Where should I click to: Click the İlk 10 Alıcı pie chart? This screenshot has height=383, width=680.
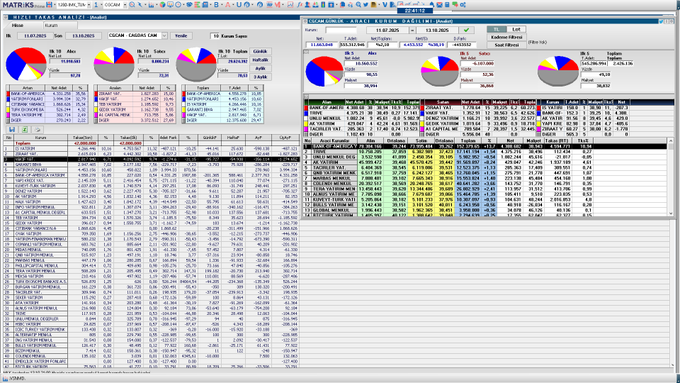pyautogui.click(x=26, y=64)
